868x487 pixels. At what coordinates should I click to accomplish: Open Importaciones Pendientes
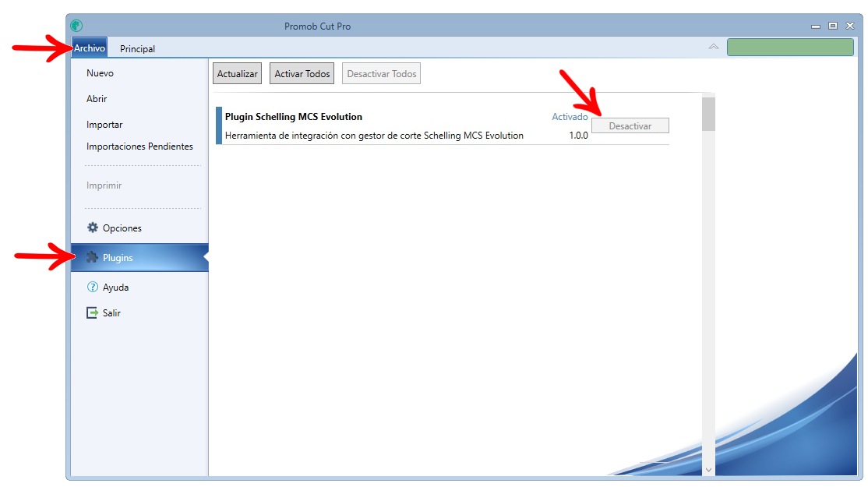(139, 146)
